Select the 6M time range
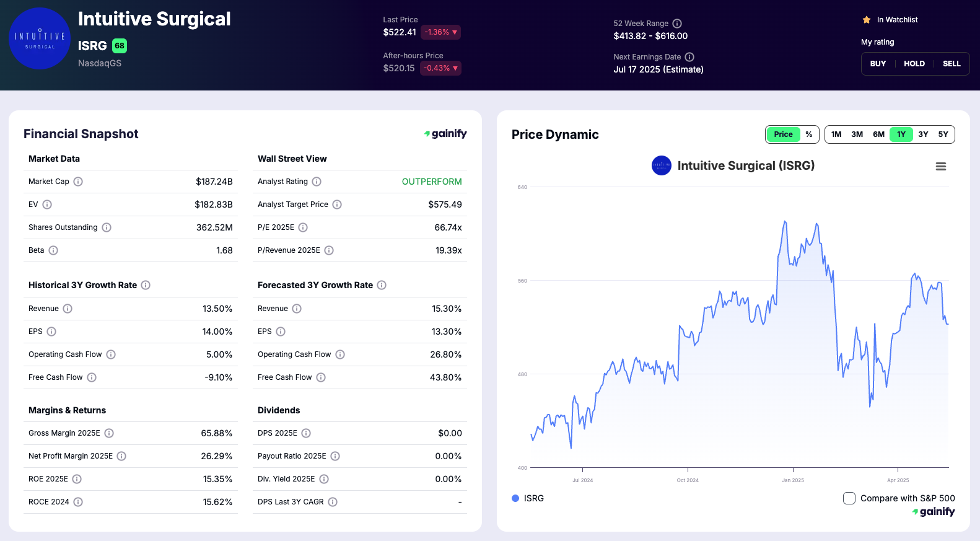This screenshot has width=980, height=541. coord(879,134)
